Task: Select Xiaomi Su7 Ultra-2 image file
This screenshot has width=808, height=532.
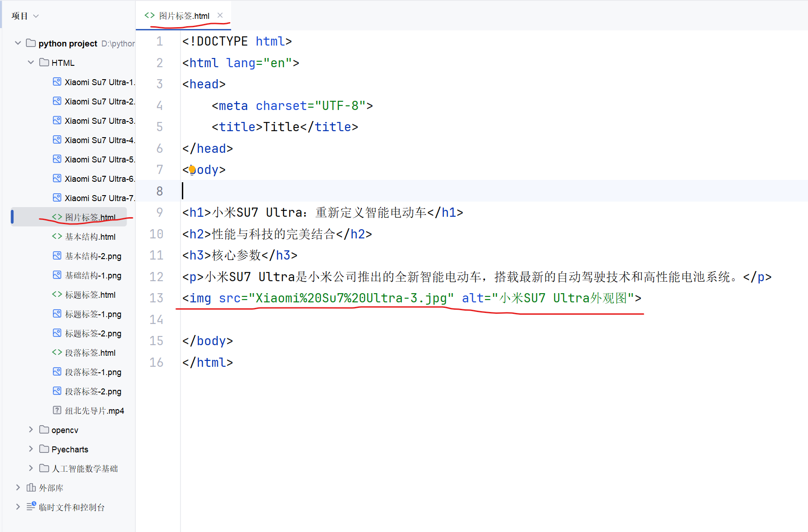Action: 99,101
